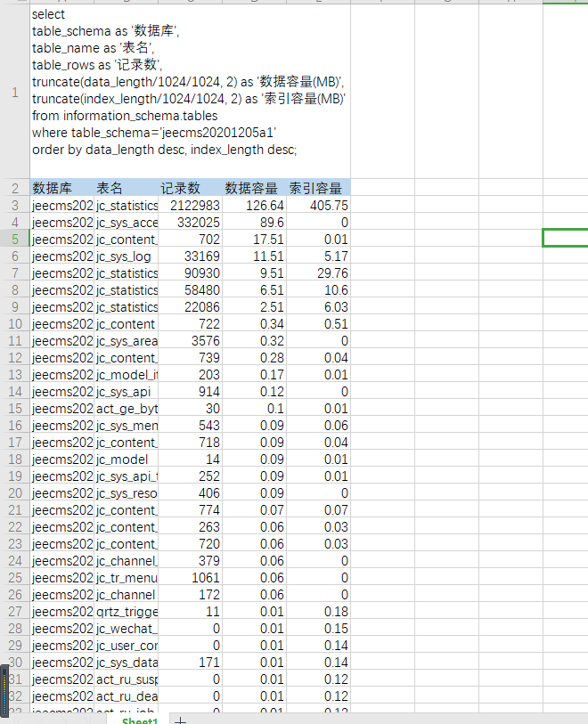The height and width of the screenshot is (724, 588).
Task: Click the green-outlined active cell on the right
Action: coord(566,239)
